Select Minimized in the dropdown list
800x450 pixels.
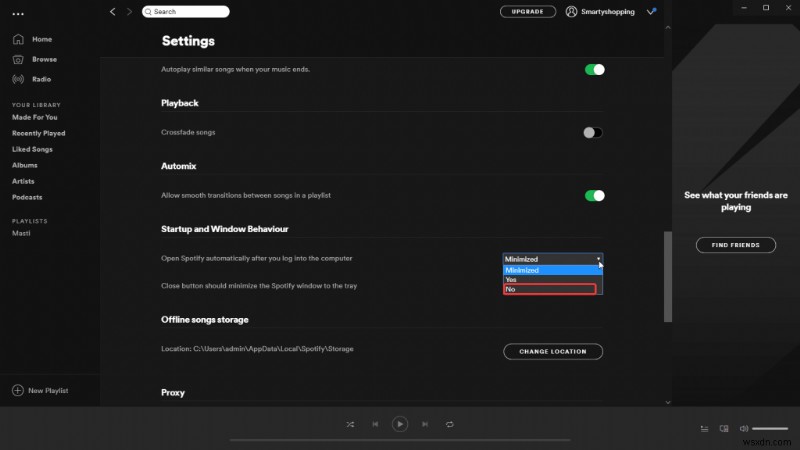point(553,270)
